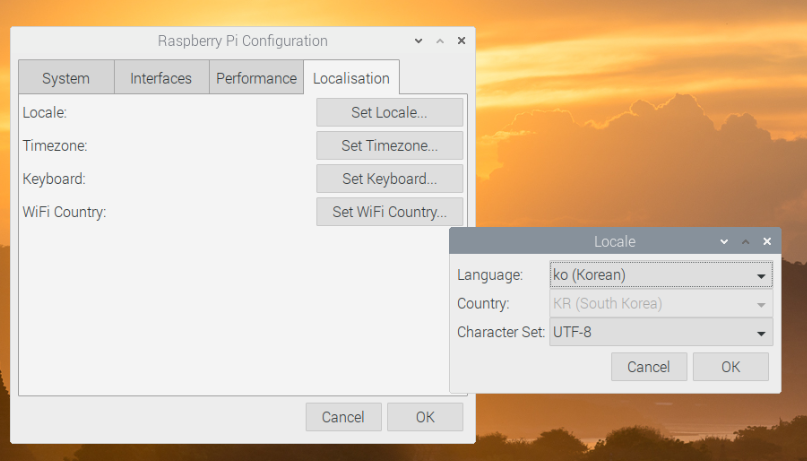The width and height of the screenshot is (807, 461).
Task: Click Set WiFi Country... button
Action: click(x=390, y=211)
